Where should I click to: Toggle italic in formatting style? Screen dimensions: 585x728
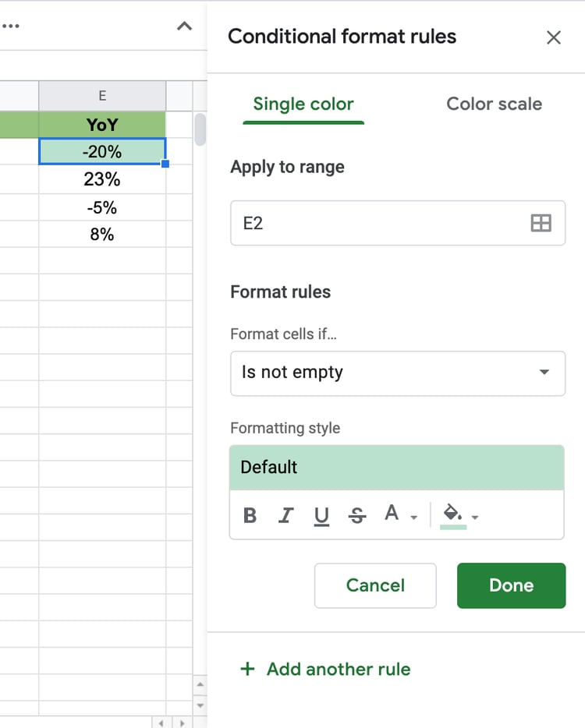tap(286, 515)
